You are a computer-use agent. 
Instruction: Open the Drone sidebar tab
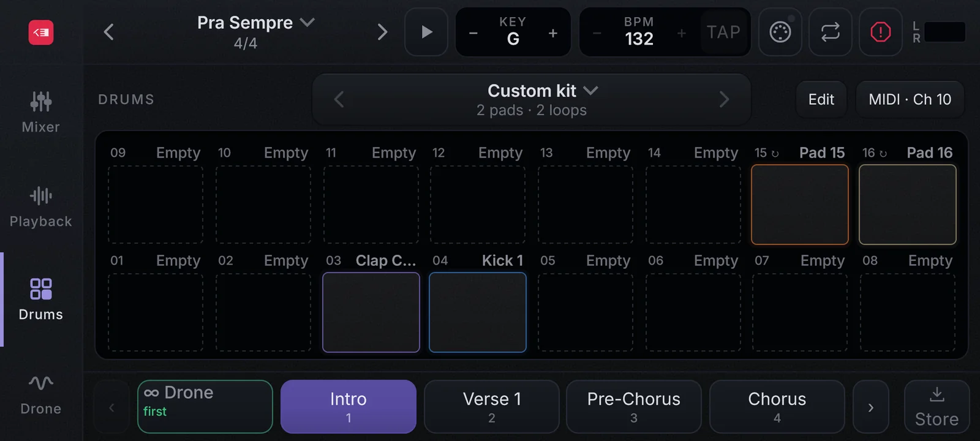coord(41,395)
